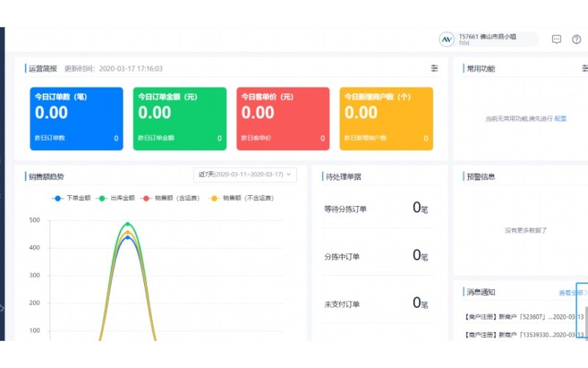Screen dimensions: 588x368
Task: Click the 待处理单据 panel title
Action: point(343,177)
